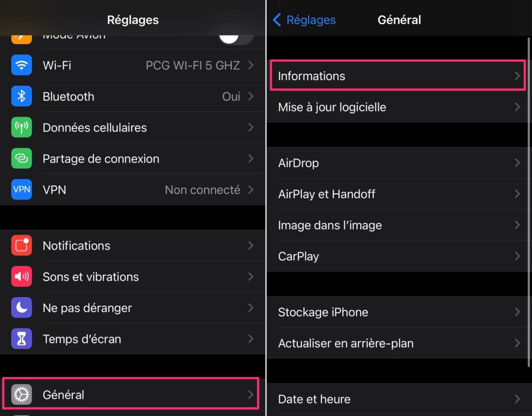Screen dimensions: 532x416
Task: Open the CarPlay settings row
Action: coord(299,257)
